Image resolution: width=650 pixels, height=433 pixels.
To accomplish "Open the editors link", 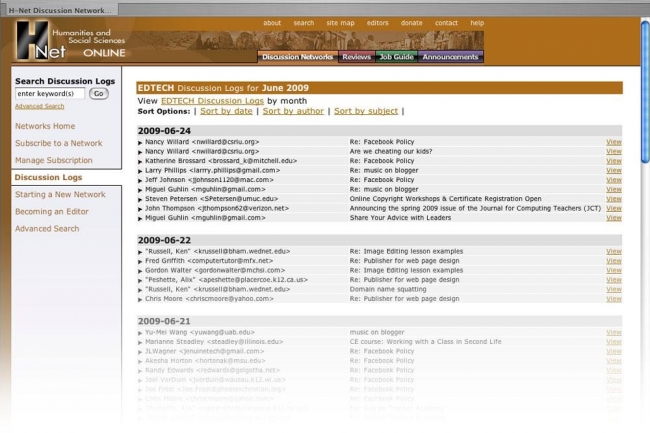I will tap(378, 23).
